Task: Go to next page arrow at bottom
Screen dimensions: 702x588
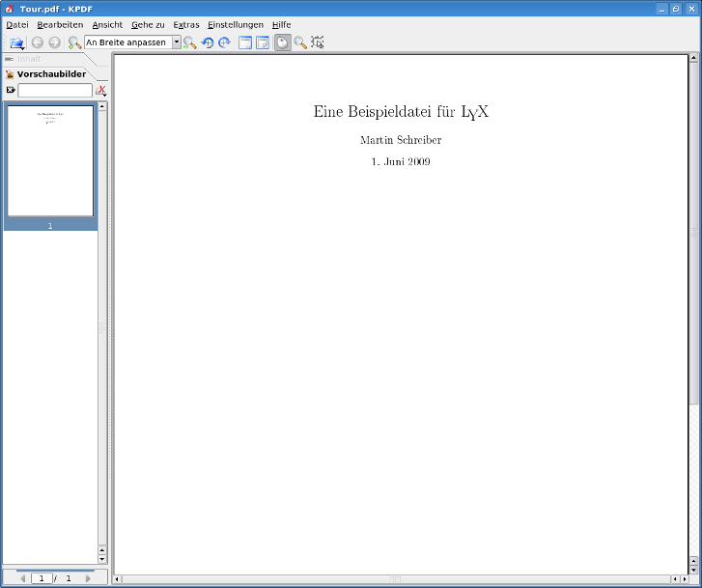Action: click(88, 578)
